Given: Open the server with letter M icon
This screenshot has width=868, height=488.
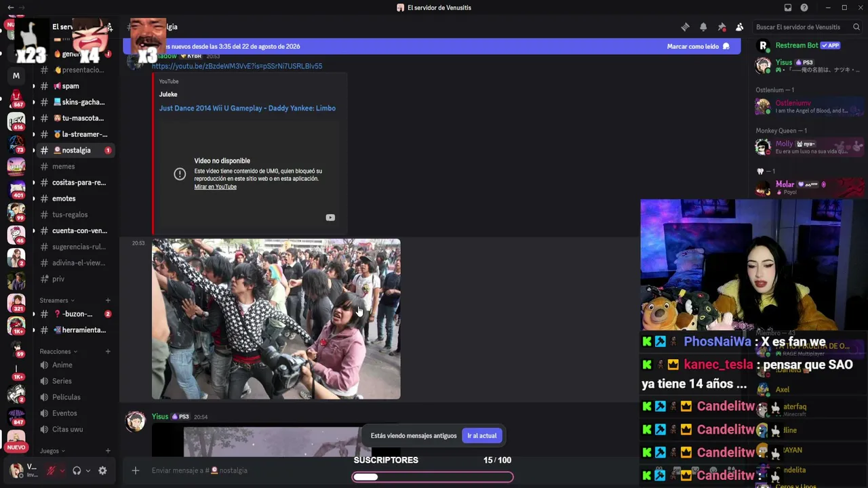Looking at the screenshot, I should [x=16, y=76].
